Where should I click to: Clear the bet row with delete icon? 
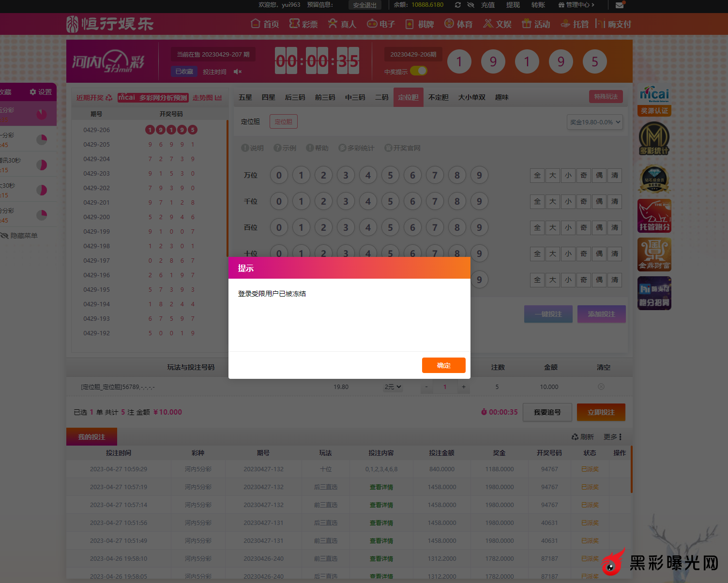(601, 387)
